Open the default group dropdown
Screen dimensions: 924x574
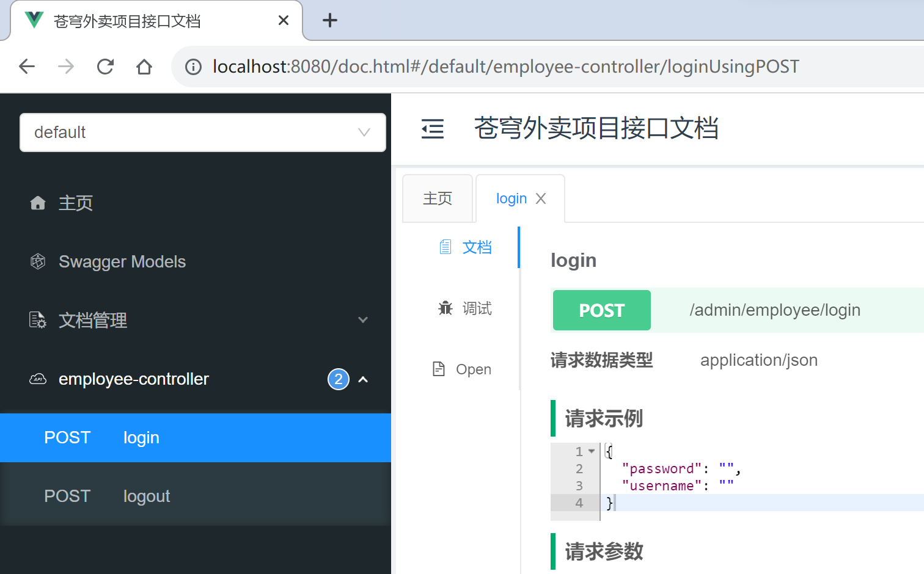pyautogui.click(x=202, y=133)
